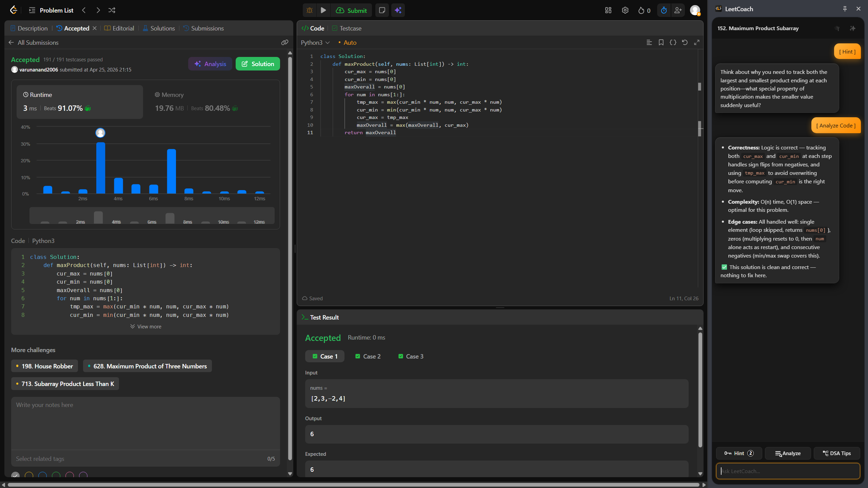868x488 pixels.
Task: Expand editor to fullscreen icon
Action: (697, 42)
